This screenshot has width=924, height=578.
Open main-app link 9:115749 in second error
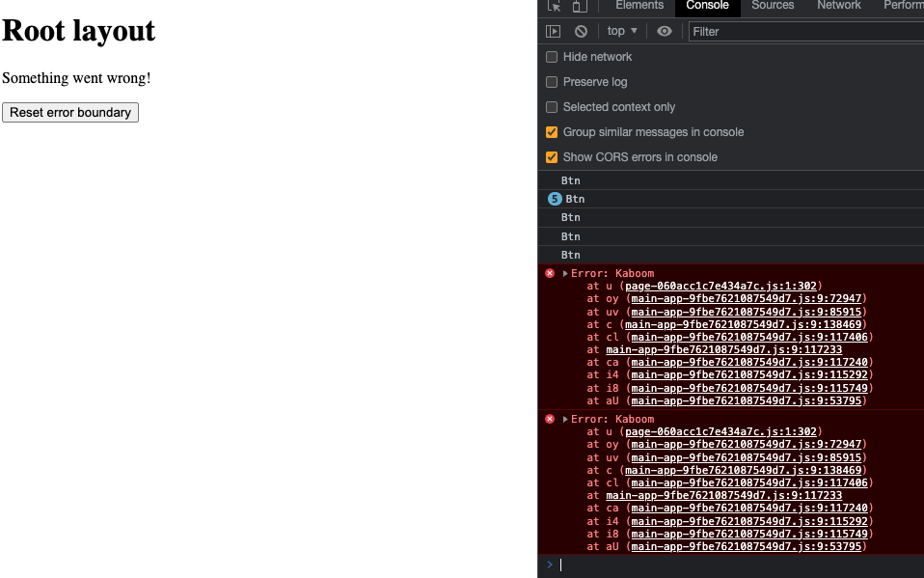point(749,534)
